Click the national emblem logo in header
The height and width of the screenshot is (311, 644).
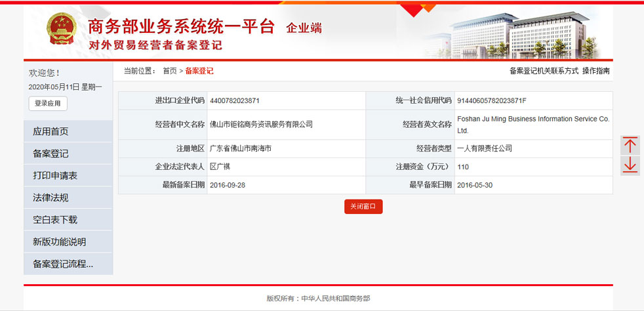click(61, 29)
